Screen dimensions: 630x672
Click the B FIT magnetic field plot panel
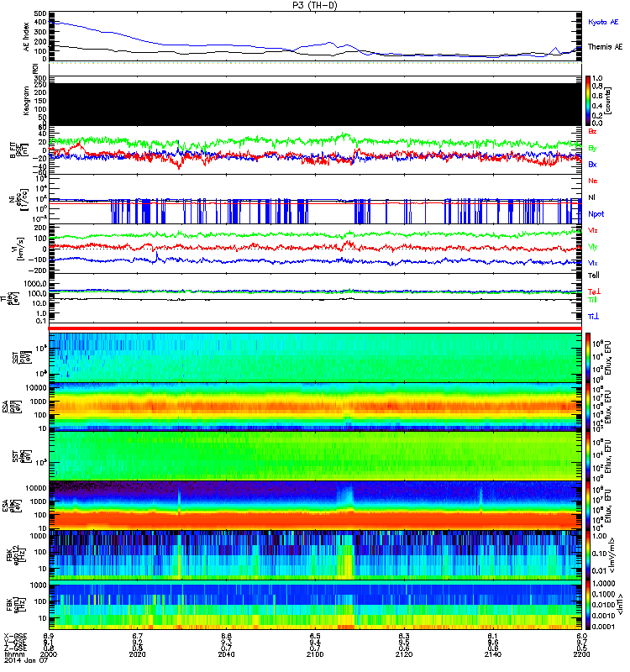point(315,150)
